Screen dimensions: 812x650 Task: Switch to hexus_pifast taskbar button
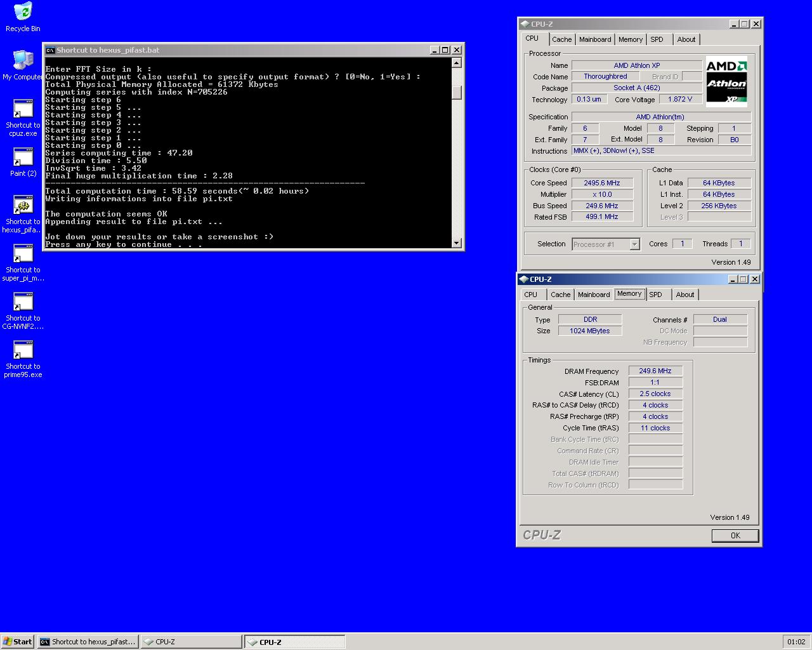pos(88,642)
